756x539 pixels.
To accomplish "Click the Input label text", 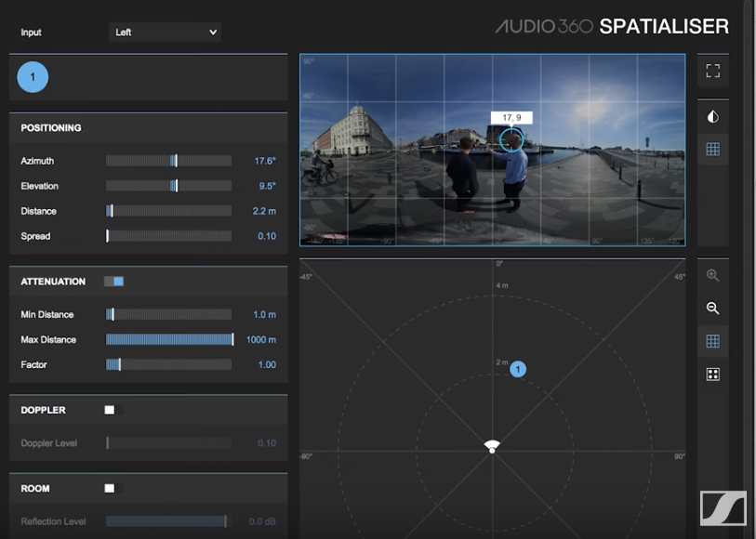I will (x=31, y=33).
